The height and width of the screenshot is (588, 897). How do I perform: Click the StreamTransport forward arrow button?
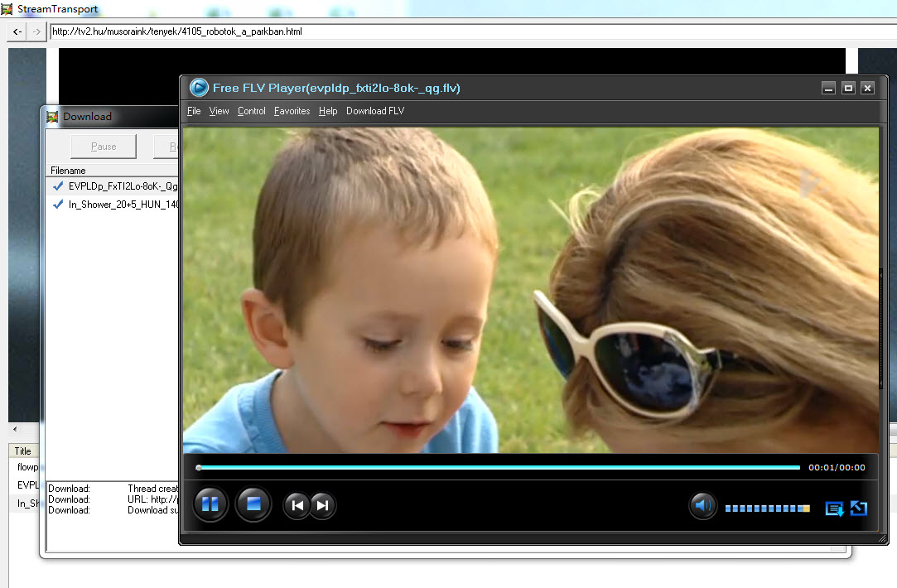point(36,32)
